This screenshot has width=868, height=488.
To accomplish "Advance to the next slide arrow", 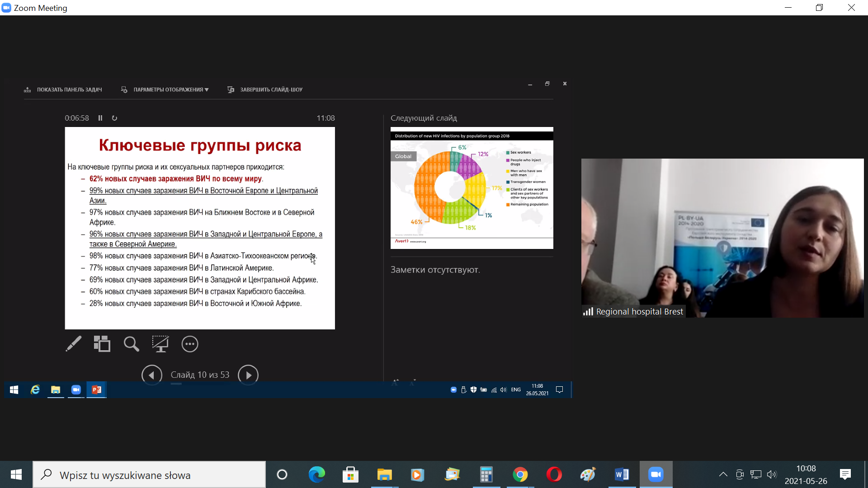I will point(248,375).
